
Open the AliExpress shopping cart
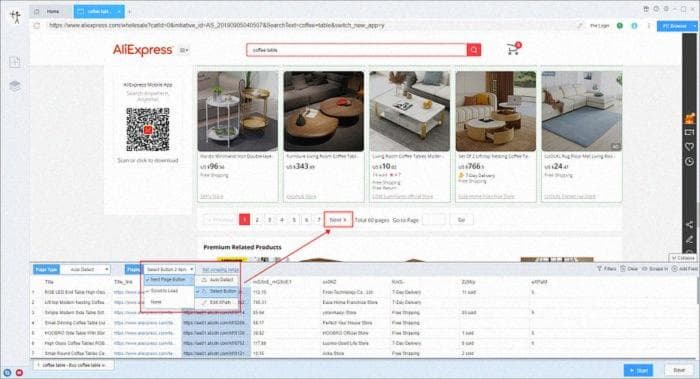pos(513,49)
